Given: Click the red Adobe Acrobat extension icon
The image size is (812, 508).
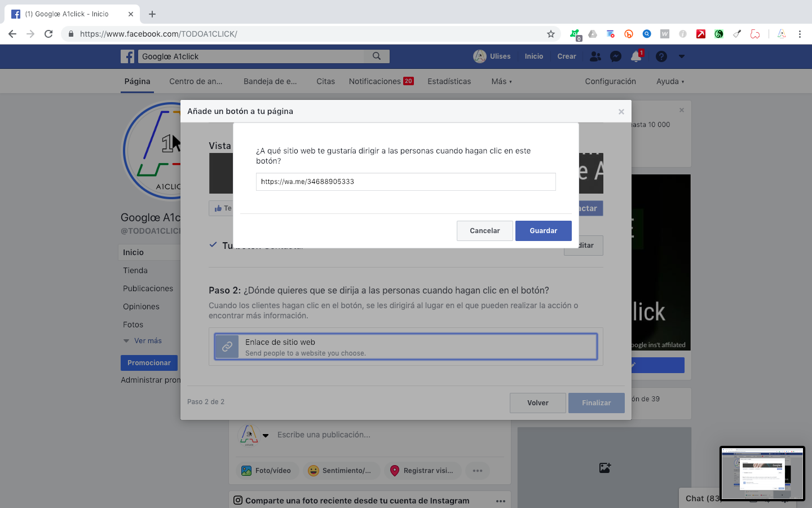Looking at the screenshot, I should pyautogui.click(x=701, y=34).
